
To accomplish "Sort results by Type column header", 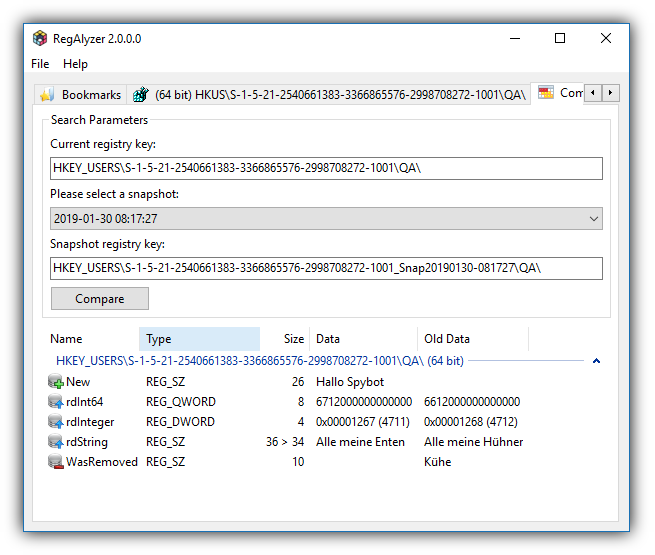I will tap(198, 339).
